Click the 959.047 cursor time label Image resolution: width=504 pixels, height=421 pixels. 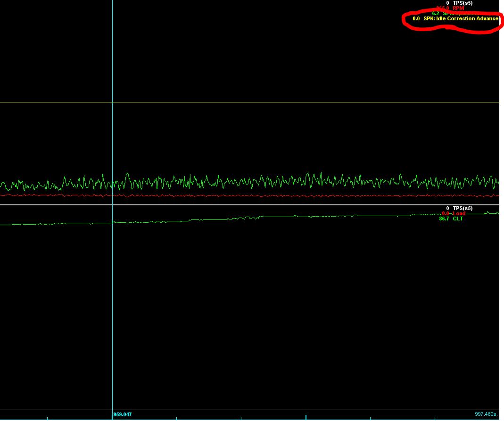[123, 414]
